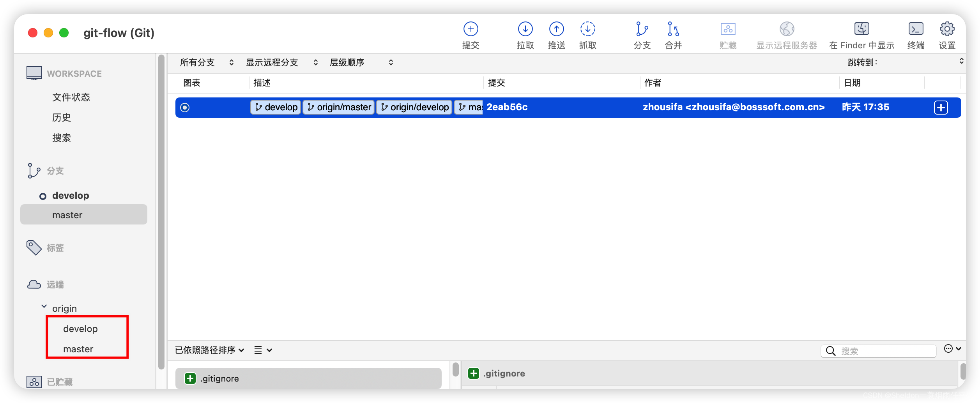Image resolution: width=980 pixels, height=403 pixels.
Task: Click the file list vertical scrollbar
Action: click(455, 369)
